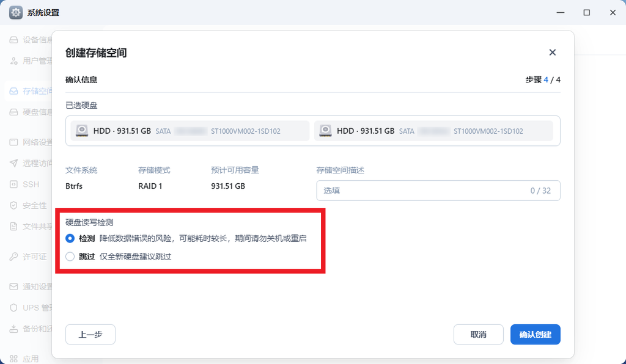Open the UPS 管理 icon
626x364 pixels.
click(13, 307)
